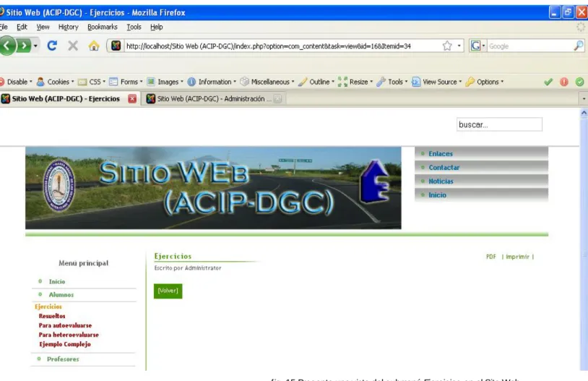Open the Help menu
This screenshot has width=588, height=381.
156,27
